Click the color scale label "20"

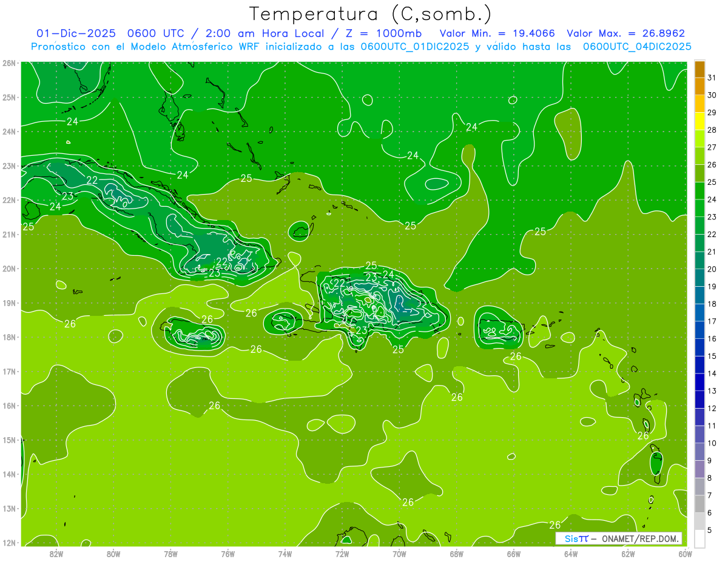coord(712,269)
